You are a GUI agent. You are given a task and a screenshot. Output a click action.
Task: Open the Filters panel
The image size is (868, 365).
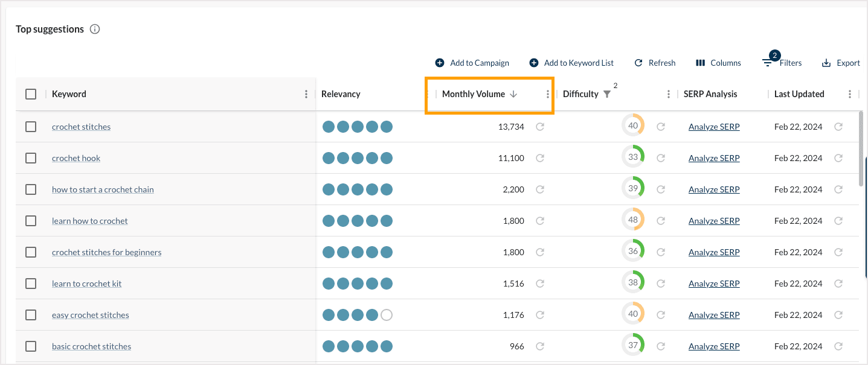point(782,63)
